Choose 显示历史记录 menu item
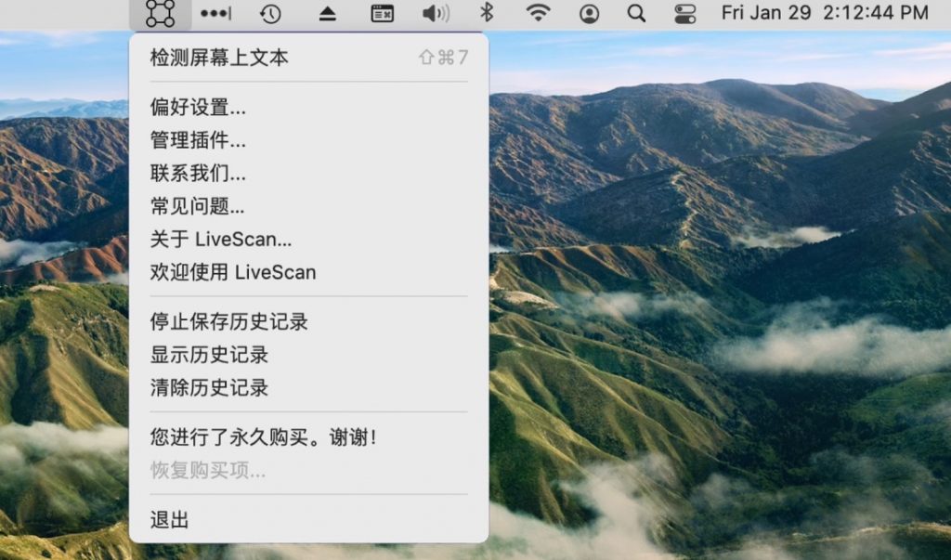The height and width of the screenshot is (560, 951). pos(308,355)
